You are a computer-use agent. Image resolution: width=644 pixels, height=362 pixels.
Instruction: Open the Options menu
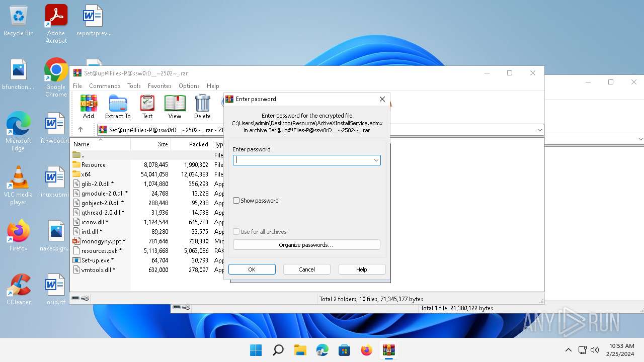click(x=189, y=86)
